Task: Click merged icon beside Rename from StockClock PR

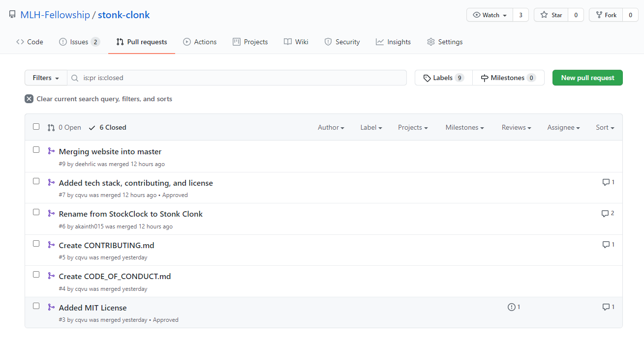Action: pyautogui.click(x=51, y=214)
